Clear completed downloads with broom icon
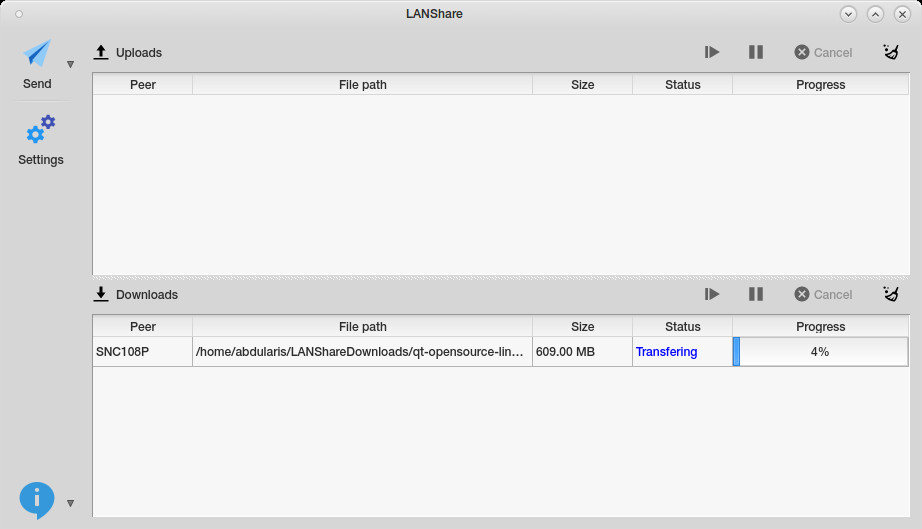922x529 pixels. 891,294
